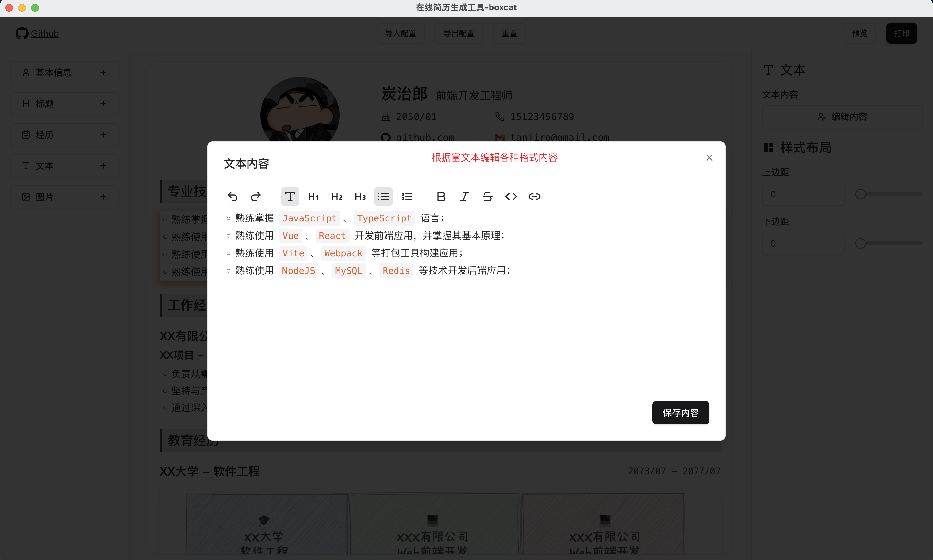This screenshot has width=933, height=560.
Task: Click the Webpack code tag in editor
Action: point(343,253)
